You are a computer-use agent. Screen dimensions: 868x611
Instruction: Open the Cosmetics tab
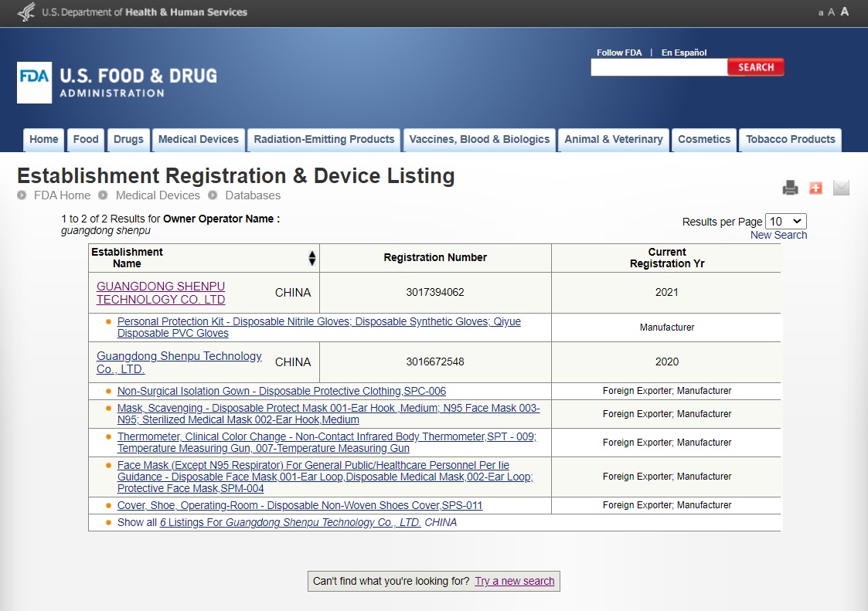(704, 140)
